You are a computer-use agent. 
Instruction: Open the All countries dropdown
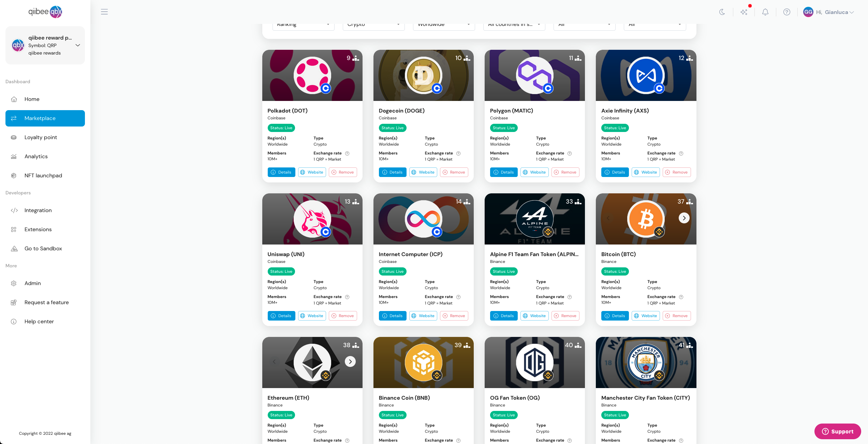coord(514,26)
